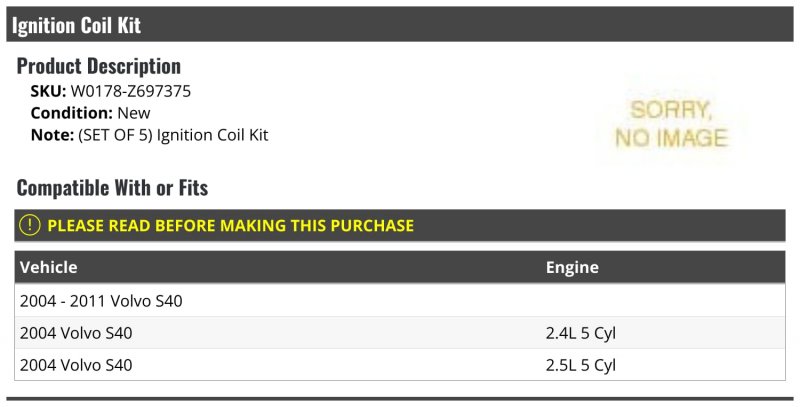Click the SKU label
This screenshot has width=800, height=407.
coord(48,91)
